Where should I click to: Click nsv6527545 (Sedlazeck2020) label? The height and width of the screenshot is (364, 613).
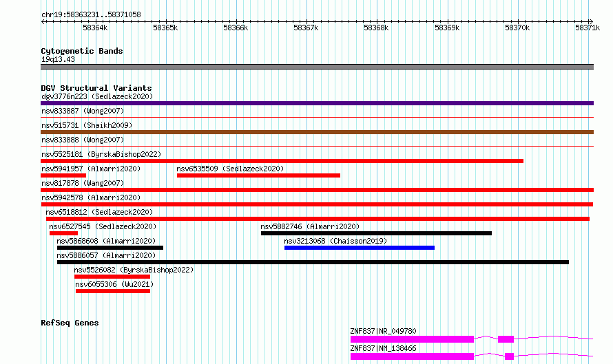tap(103, 226)
